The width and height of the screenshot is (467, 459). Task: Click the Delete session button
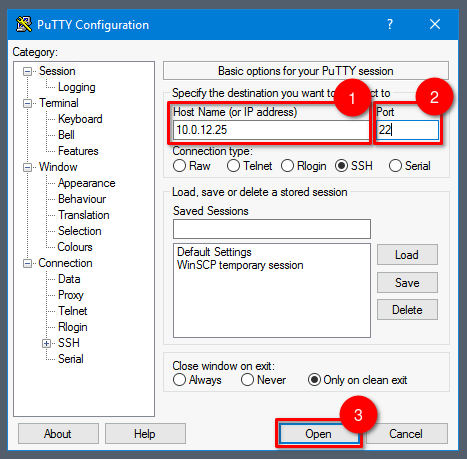pos(407,310)
